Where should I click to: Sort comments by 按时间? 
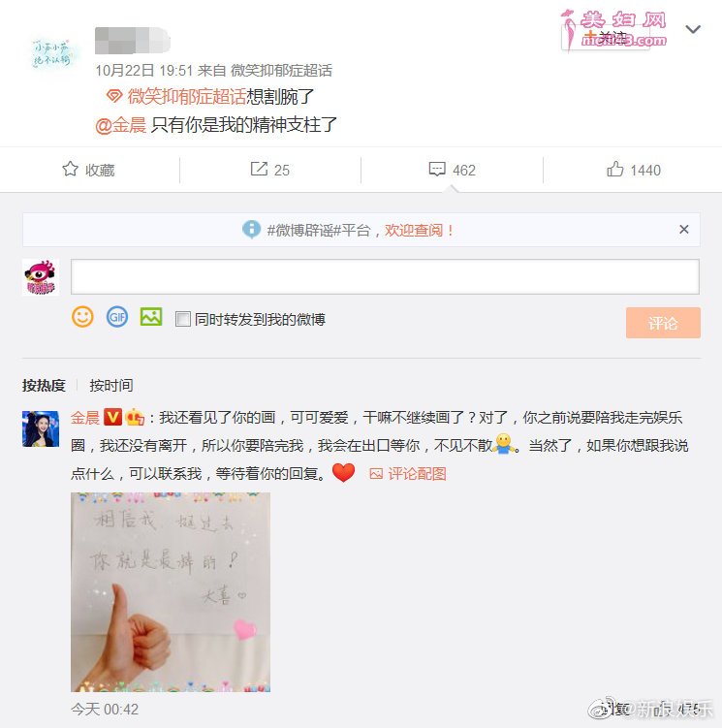pos(111,386)
